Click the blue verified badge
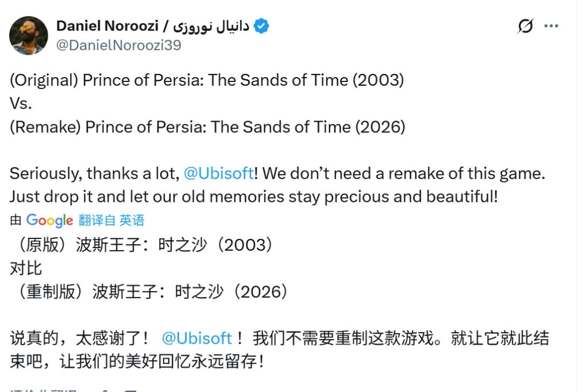 tap(261, 26)
